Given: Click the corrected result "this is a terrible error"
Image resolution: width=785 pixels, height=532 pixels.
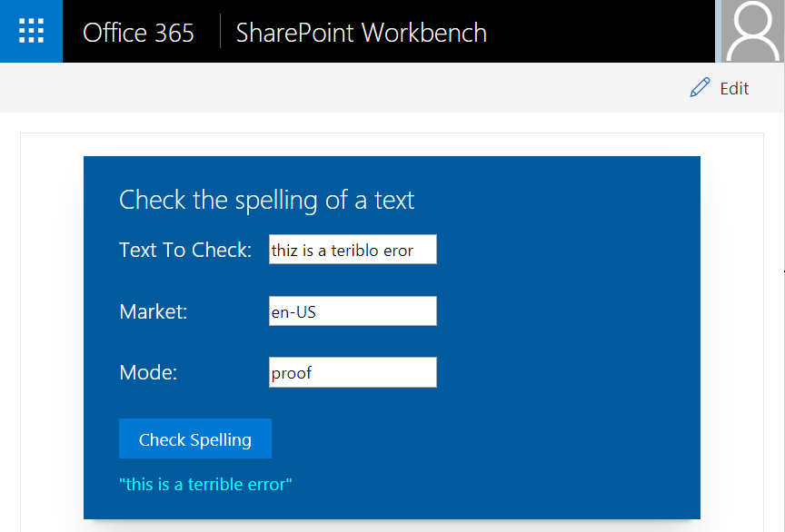Looking at the screenshot, I should pos(205,484).
